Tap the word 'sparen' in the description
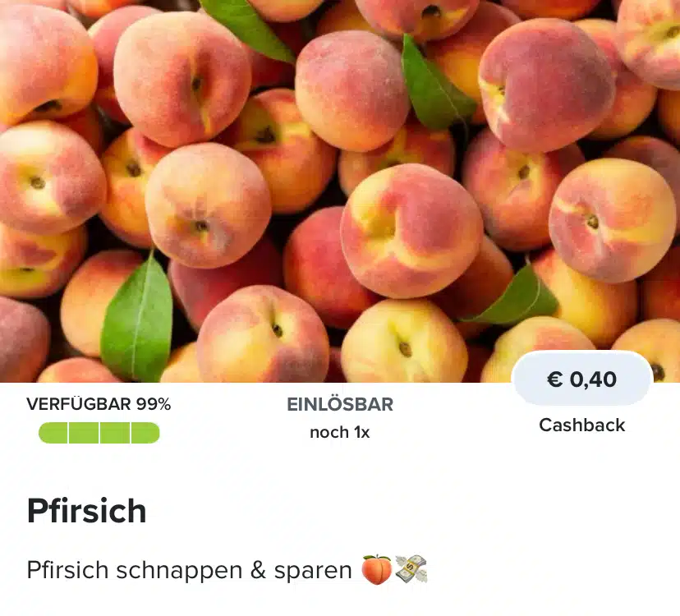The width and height of the screenshot is (680, 616). (x=312, y=571)
